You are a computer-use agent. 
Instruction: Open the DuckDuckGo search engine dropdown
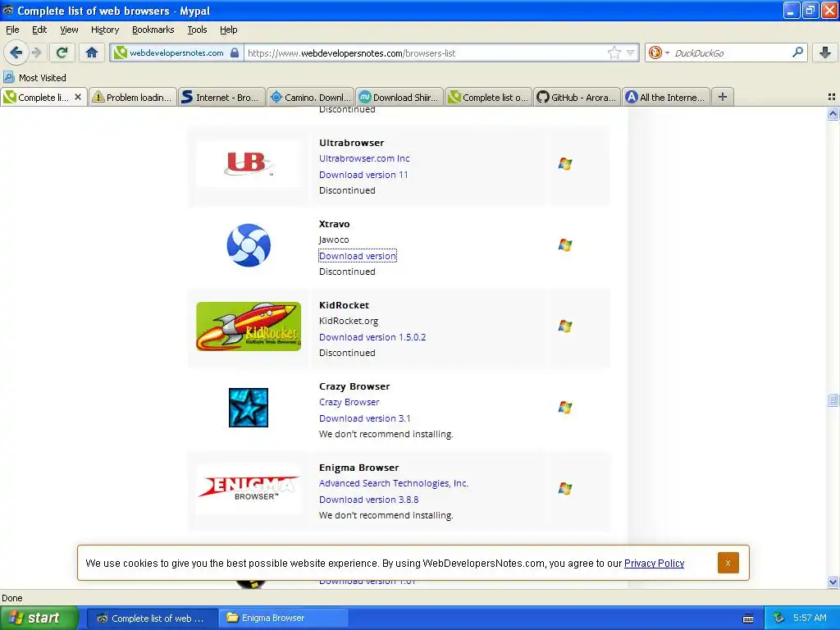pyautogui.click(x=659, y=52)
